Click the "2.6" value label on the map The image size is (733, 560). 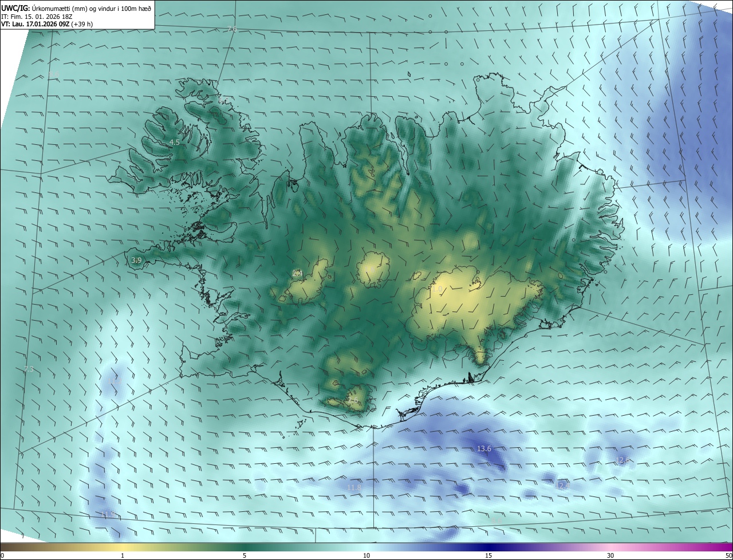[353, 400]
